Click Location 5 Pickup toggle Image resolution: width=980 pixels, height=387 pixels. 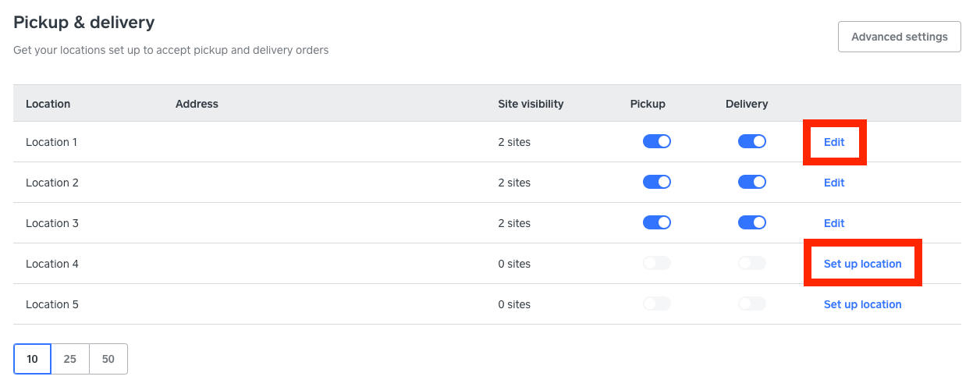tap(657, 304)
